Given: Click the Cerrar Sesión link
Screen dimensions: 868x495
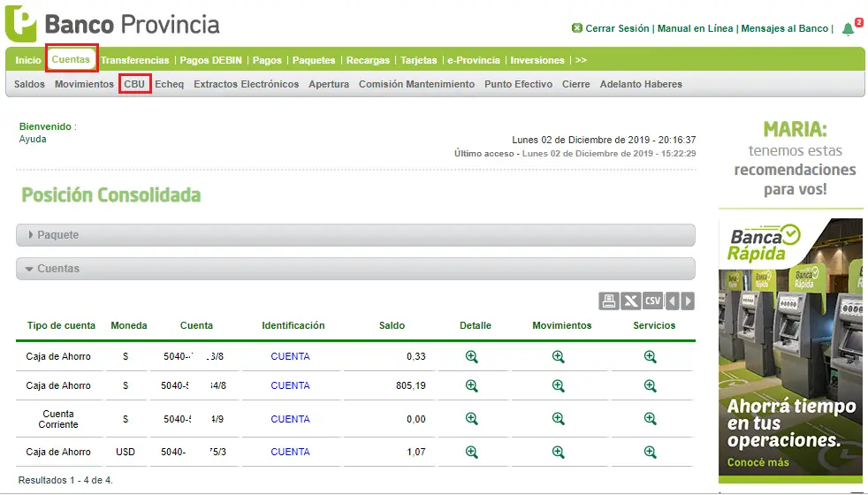Looking at the screenshot, I should [x=617, y=28].
